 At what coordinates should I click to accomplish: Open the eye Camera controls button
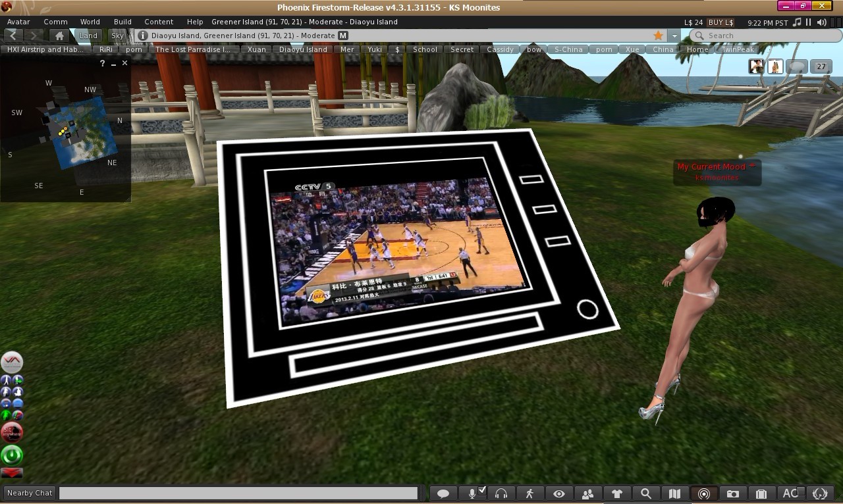click(x=559, y=493)
